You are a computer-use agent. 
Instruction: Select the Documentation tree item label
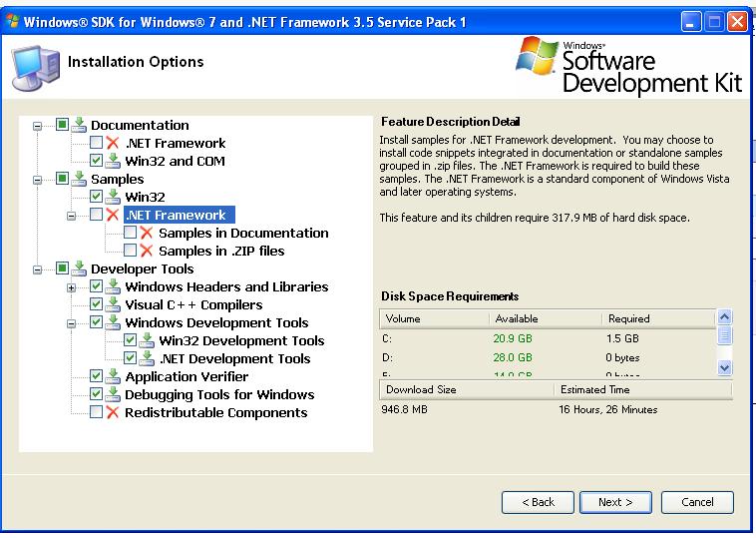tap(140, 125)
